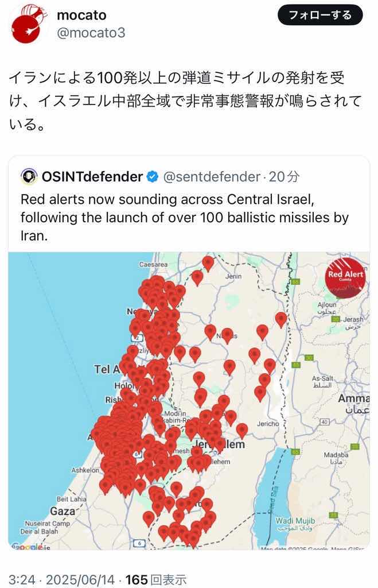Image resolution: width=378 pixels, height=588 pixels.
Task: Click the OSINTdefender display name
Action: coord(92,177)
